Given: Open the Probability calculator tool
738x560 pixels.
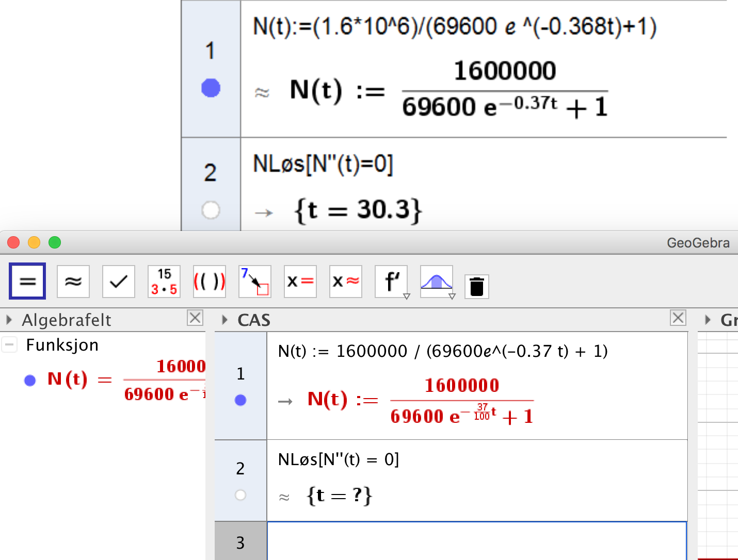Looking at the screenshot, I should coord(437,281).
